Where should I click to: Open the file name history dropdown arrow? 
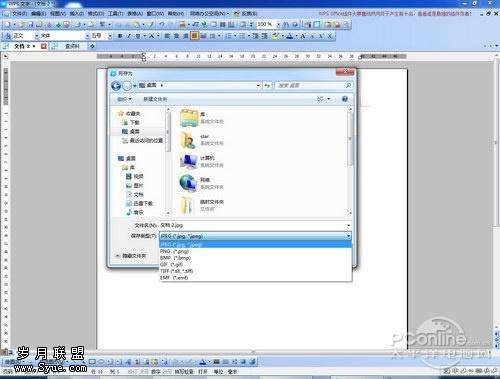[x=348, y=226]
